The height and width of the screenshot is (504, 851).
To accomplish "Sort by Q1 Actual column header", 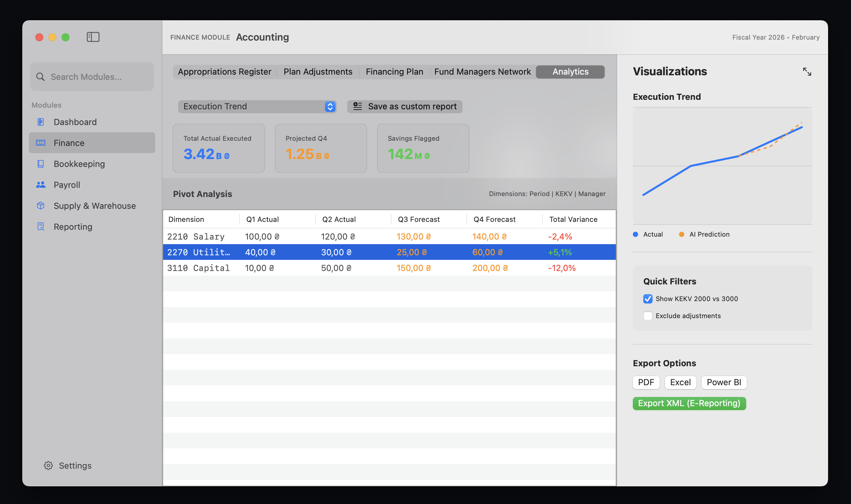I will click(x=262, y=219).
